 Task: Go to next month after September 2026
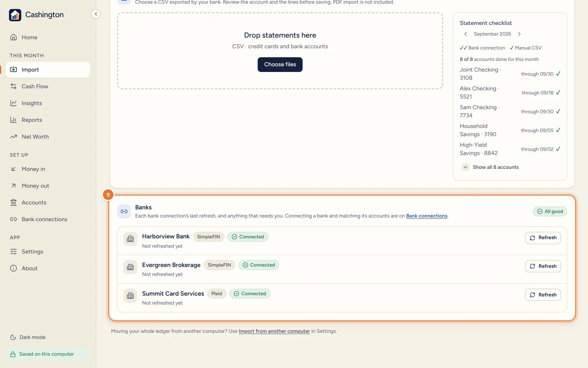519,34
